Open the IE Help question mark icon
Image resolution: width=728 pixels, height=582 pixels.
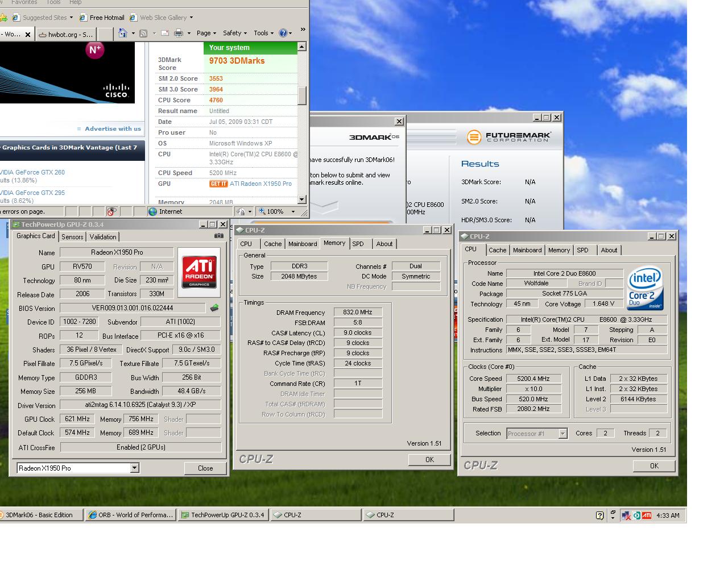283,33
